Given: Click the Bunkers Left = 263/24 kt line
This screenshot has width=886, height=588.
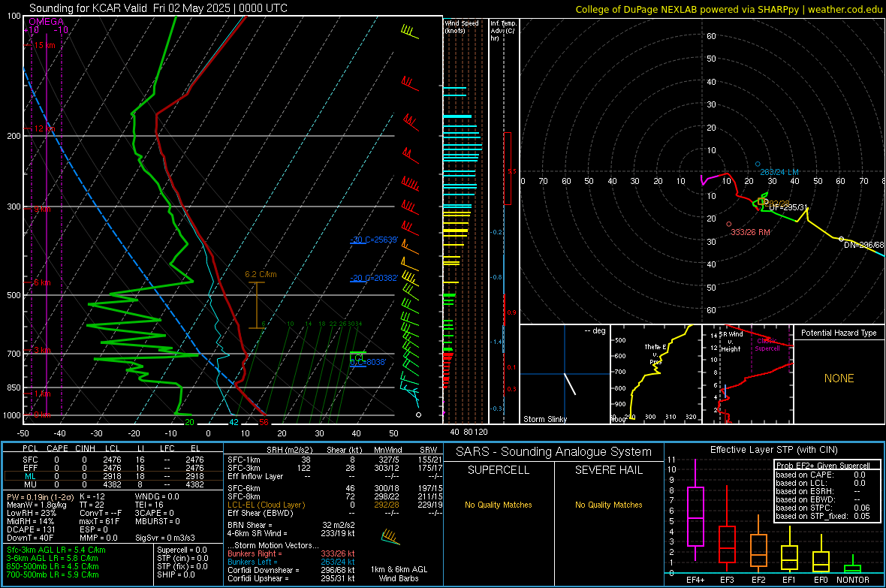Looking at the screenshot, I should tap(291, 562).
